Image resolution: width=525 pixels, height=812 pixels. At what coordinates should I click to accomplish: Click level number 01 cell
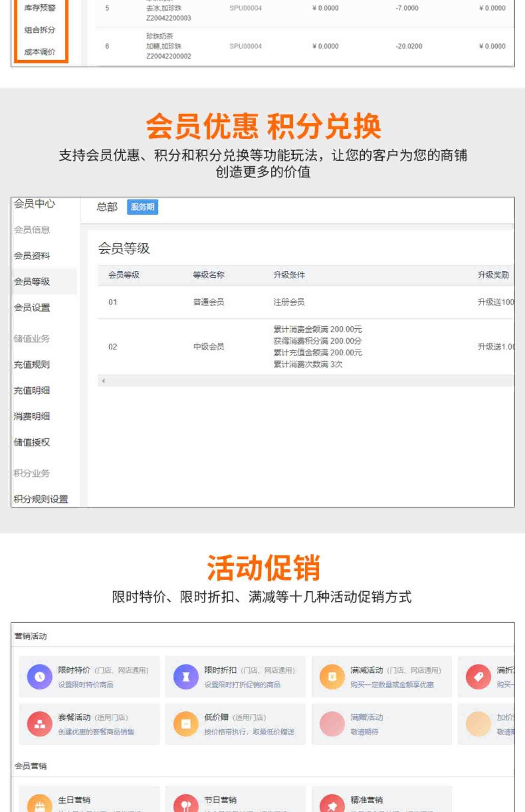112,302
